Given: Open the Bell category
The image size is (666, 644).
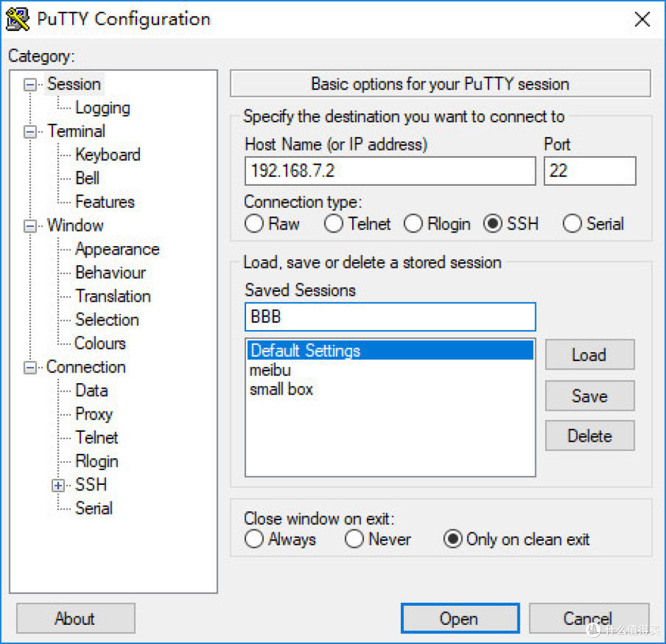Looking at the screenshot, I should pyautogui.click(x=87, y=178).
